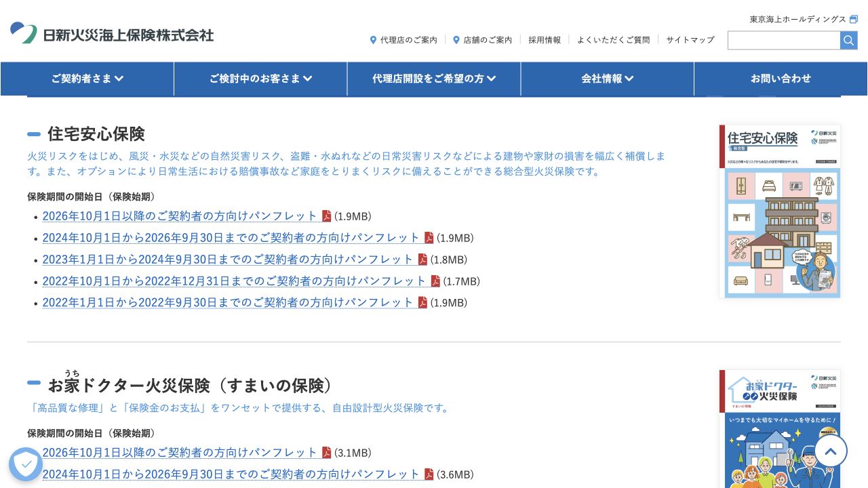Viewport: 868px width, 488px height.
Task: Open 2023年1月1日から2024年9月30日 pamphlet link
Action: 228,260
